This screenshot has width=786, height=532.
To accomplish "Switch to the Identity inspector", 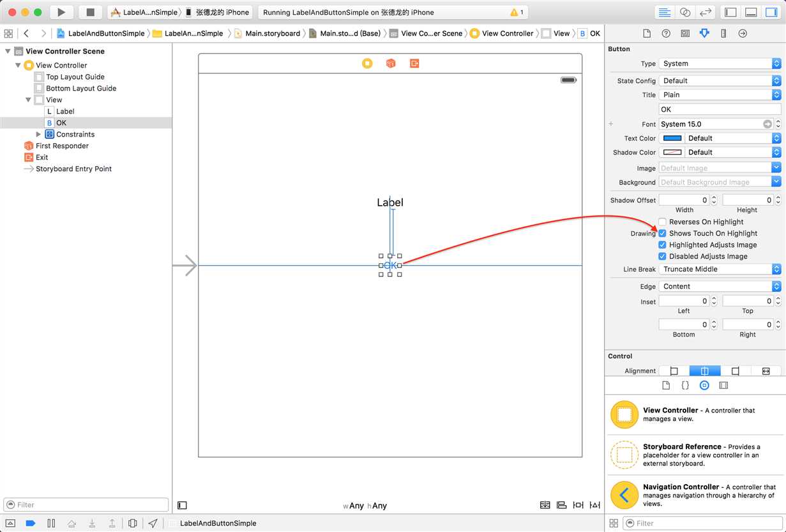I will pos(685,33).
